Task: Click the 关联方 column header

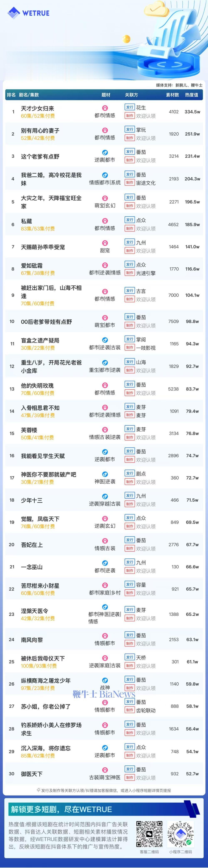Action: [131, 95]
